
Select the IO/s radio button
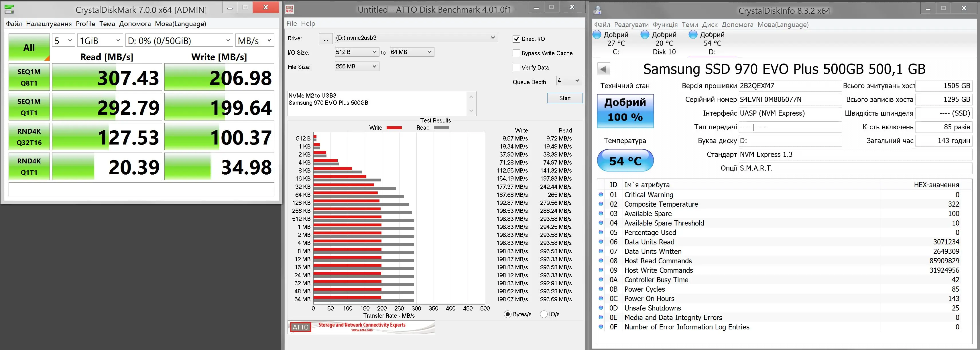(x=544, y=314)
